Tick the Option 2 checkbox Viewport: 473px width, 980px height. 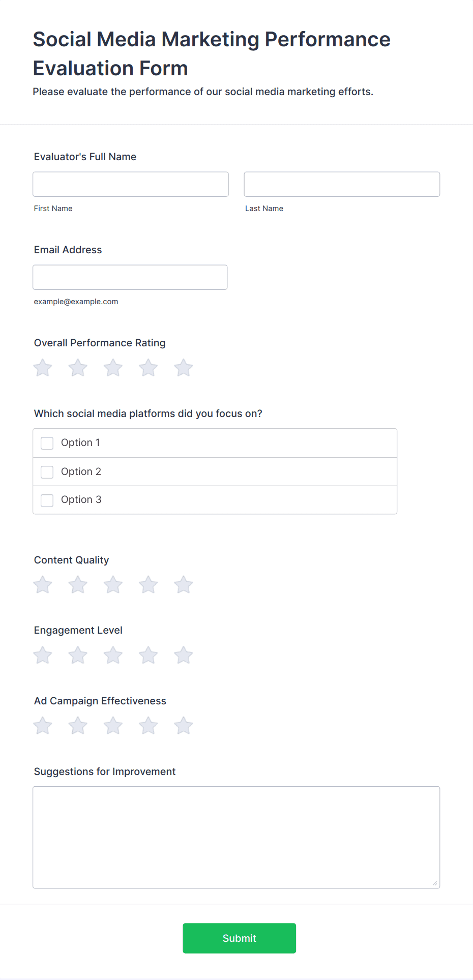click(x=47, y=472)
